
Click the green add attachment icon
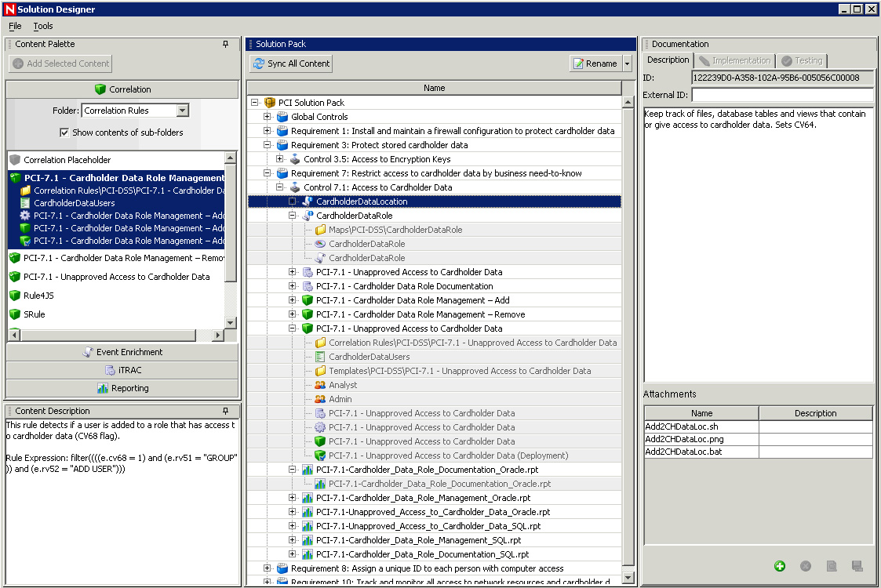click(x=780, y=566)
